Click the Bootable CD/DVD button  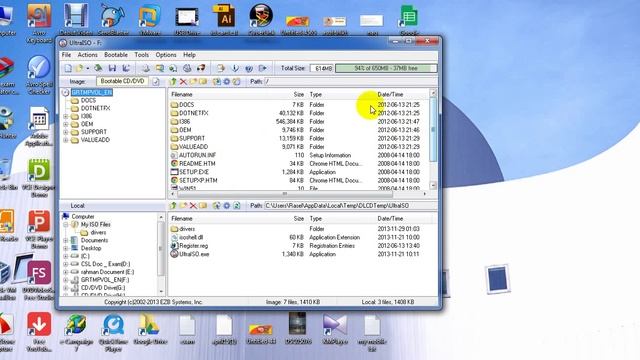point(122,81)
